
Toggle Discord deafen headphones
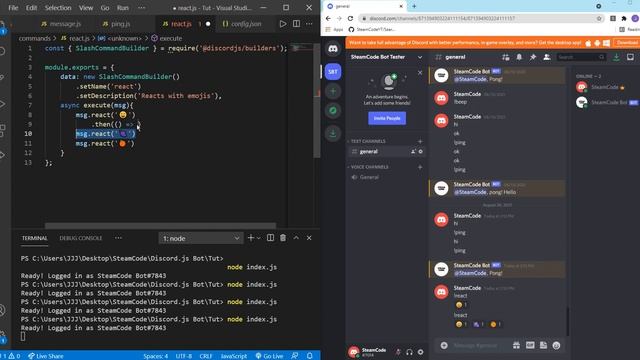(x=409, y=352)
